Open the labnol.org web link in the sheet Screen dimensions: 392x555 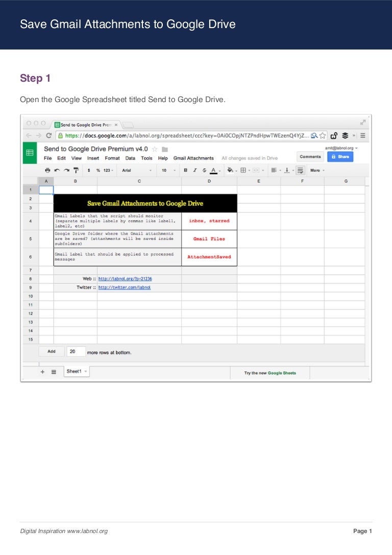pos(125,279)
